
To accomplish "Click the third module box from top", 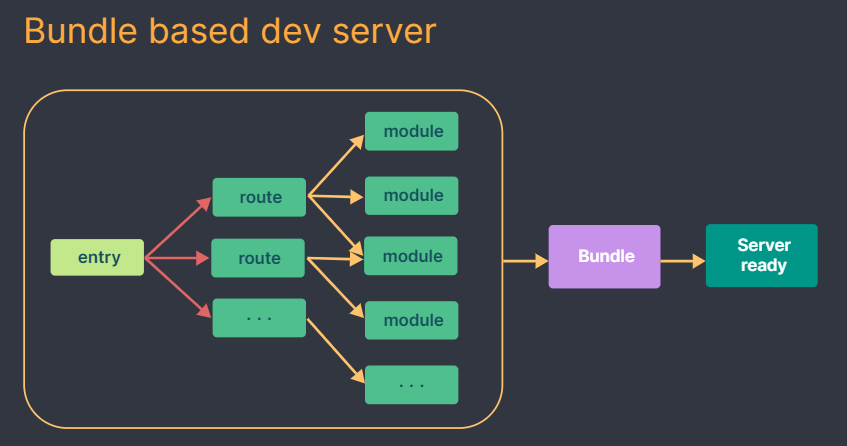I will [x=411, y=256].
